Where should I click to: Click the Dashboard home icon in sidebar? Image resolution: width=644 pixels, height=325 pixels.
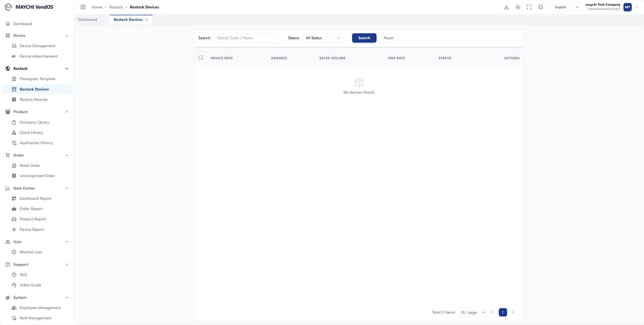tap(8, 24)
